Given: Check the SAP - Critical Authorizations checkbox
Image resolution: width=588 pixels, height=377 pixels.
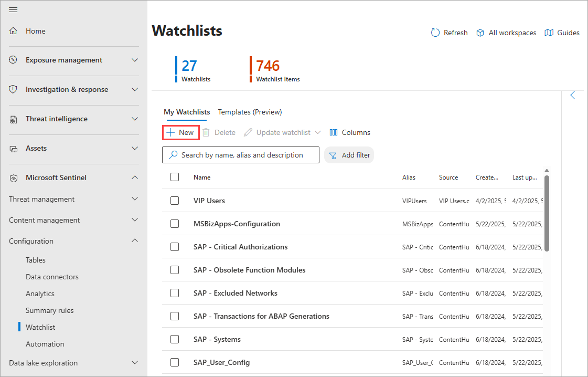Looking at the screenshot, I should pos(175,247).
